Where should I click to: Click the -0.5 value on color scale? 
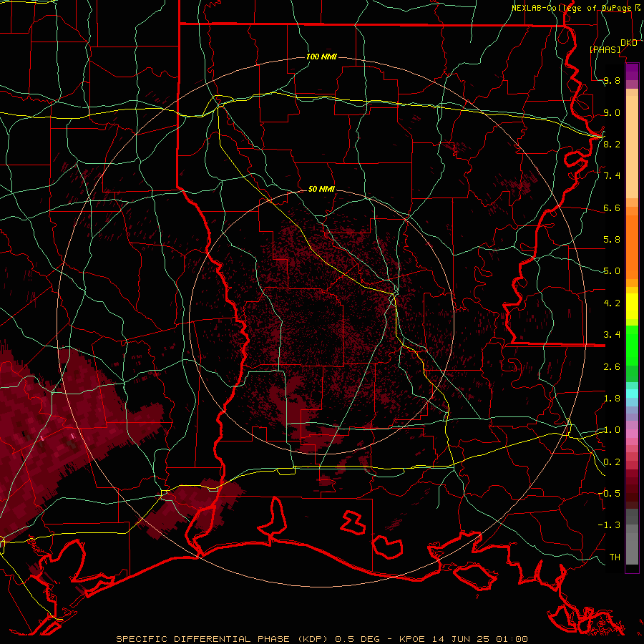click(609, 494)
